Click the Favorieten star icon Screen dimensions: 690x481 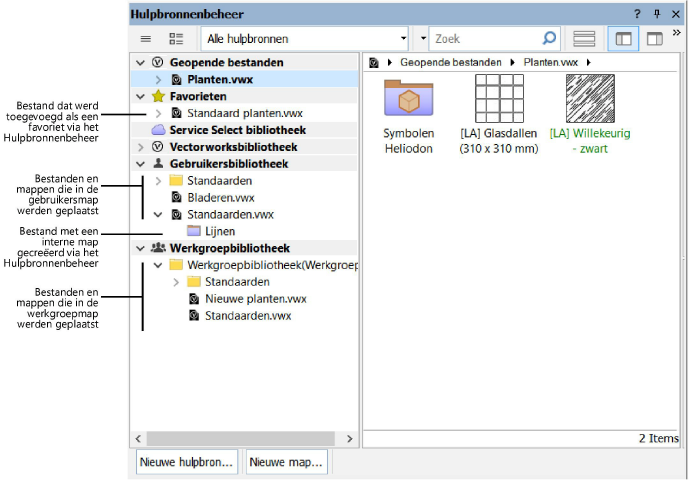[158, 96]
